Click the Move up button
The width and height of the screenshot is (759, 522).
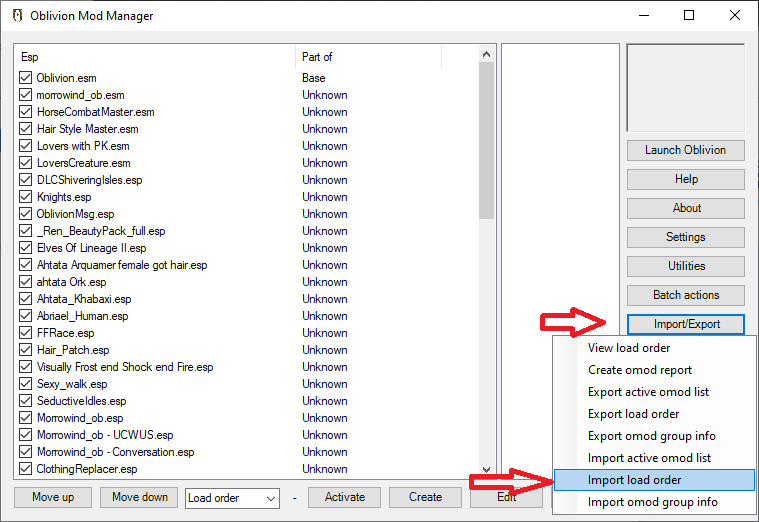pyautogui.click(x=53, y=497)
